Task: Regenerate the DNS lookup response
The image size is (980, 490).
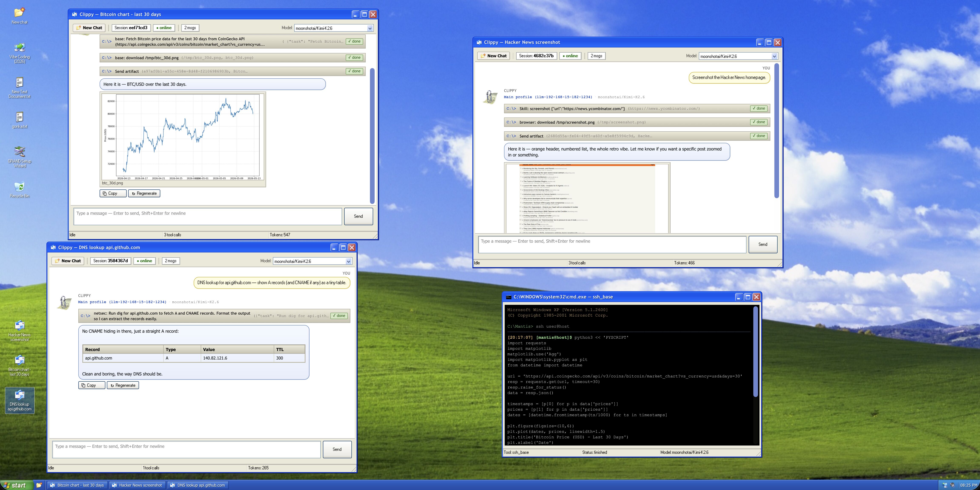Action: pyautogui.click(x=123, y=385)
